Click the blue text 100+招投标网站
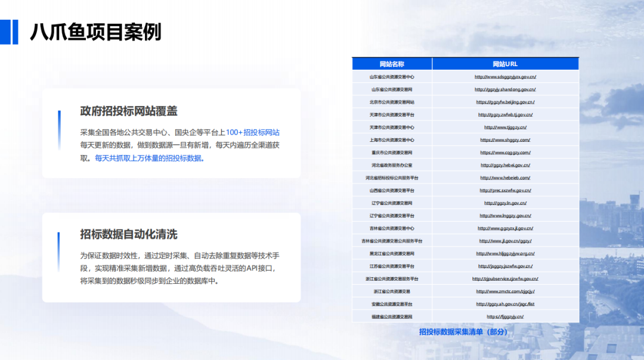This screenshot has height=360, width=644. [x=253, y=132]
